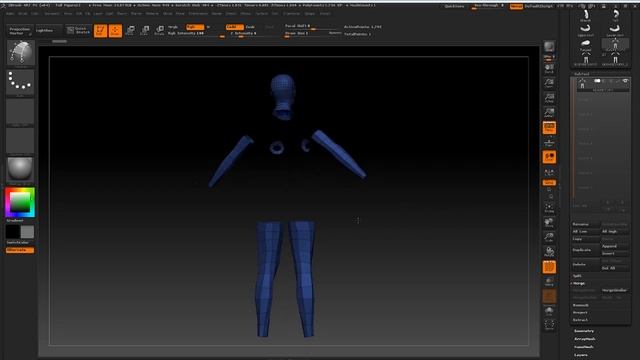Select the Rotate transform in top shelf
Viewport: 640px width, 360px height.
(x=159, y=31)
